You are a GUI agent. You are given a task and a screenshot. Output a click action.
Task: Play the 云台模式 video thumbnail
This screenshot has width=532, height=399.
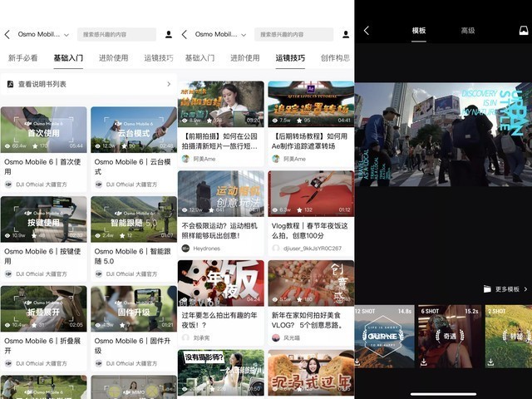(134, 130)
